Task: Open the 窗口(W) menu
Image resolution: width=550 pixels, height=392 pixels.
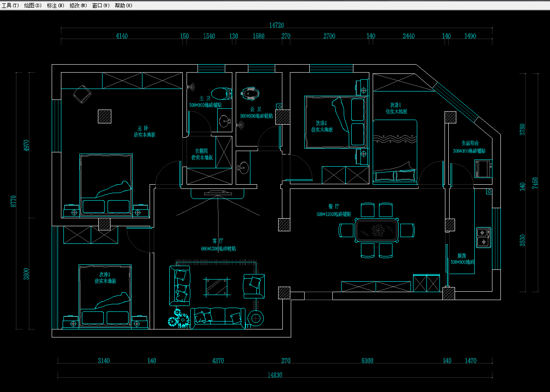Action: (x=101, y=5)
